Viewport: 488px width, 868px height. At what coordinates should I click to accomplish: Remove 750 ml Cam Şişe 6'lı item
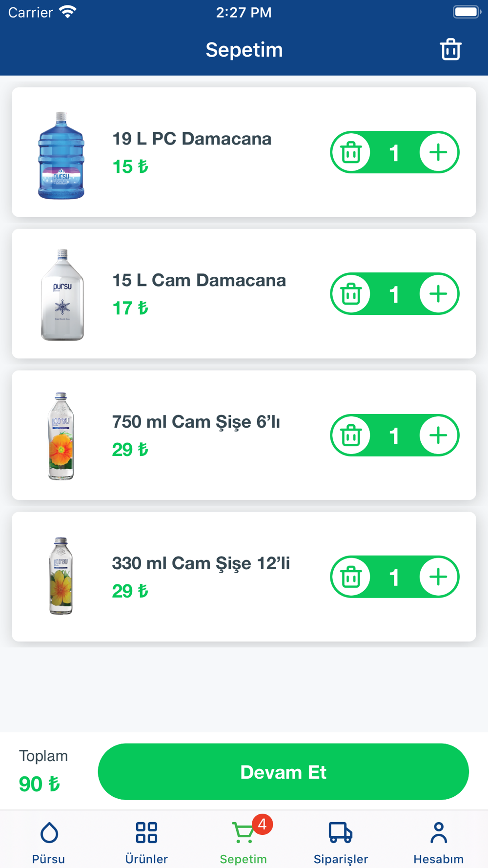click(x=351, y=435)
